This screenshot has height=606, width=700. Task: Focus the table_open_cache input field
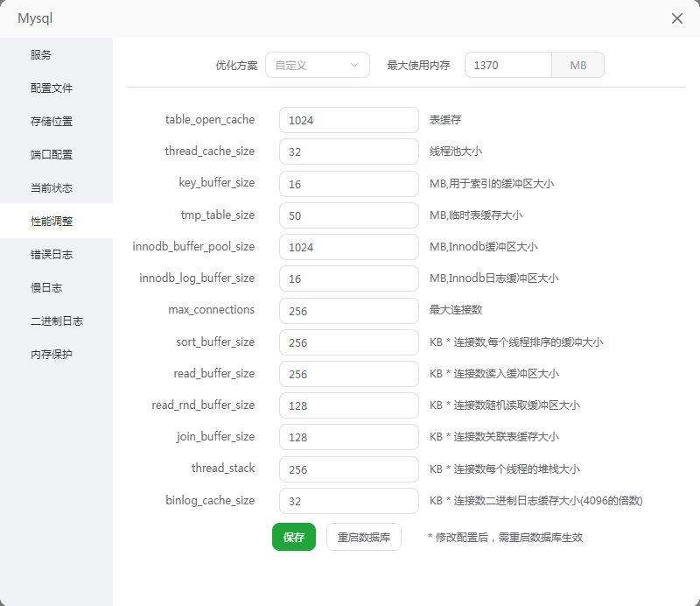[348, 120]
